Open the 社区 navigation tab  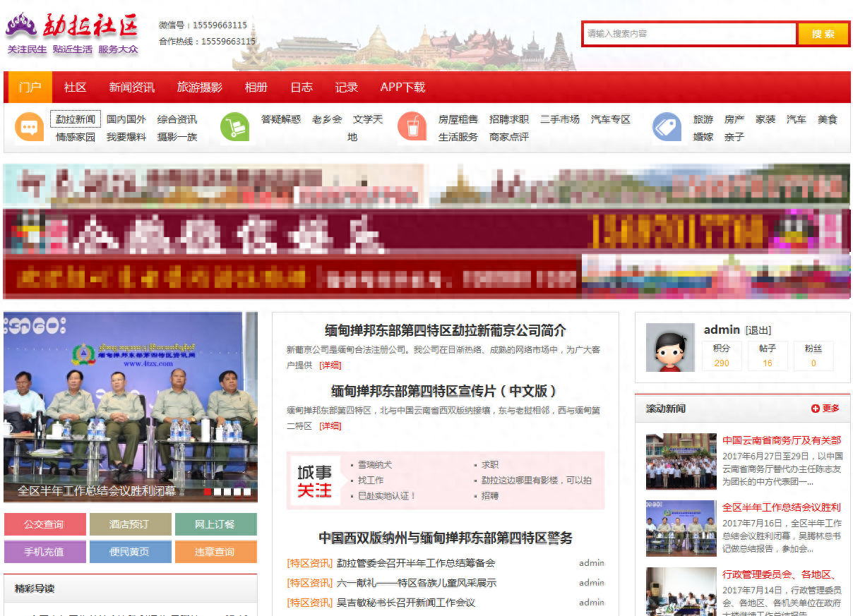pyautogui.click(x=75, y=87)
